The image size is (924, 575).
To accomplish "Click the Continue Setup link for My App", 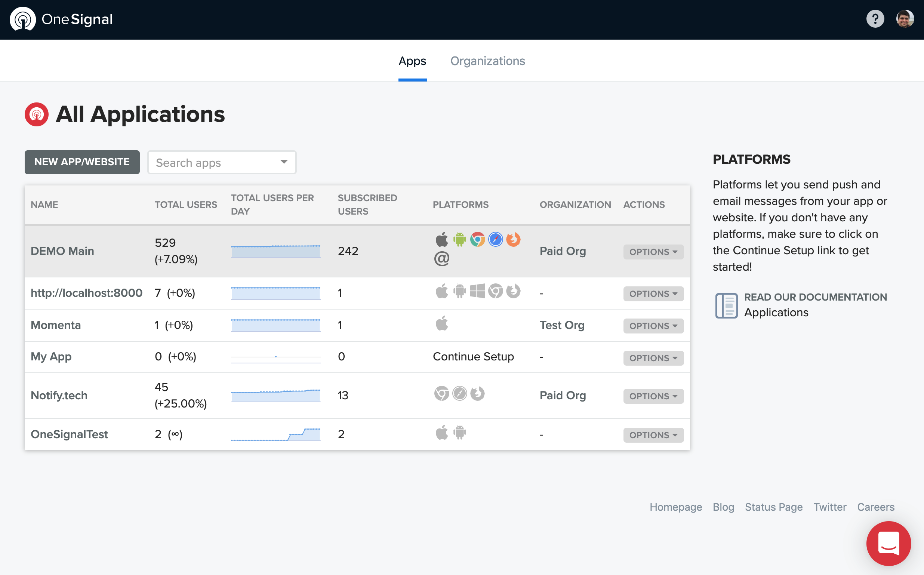I will [x=473, y=356].
